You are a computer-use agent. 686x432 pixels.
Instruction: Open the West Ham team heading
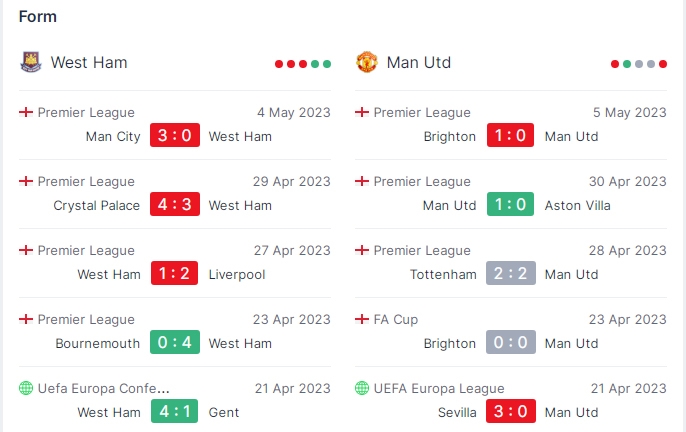[x=89, y=62]
